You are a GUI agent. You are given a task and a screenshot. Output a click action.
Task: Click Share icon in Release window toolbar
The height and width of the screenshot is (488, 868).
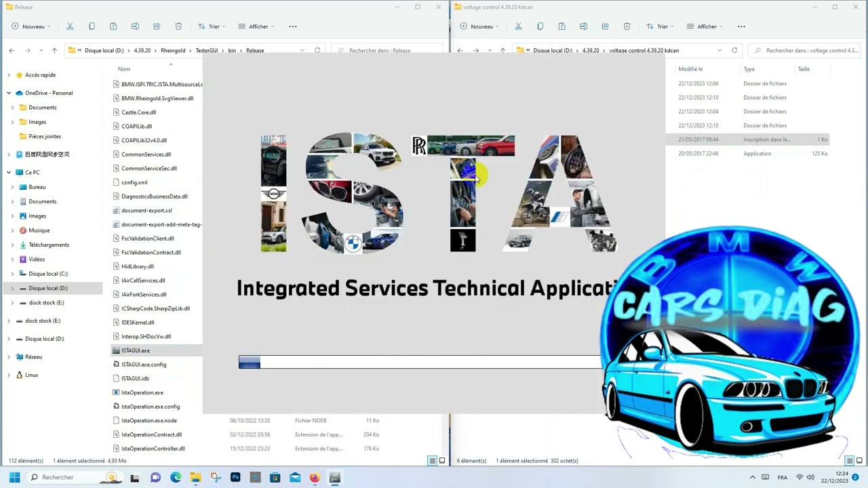157,26
